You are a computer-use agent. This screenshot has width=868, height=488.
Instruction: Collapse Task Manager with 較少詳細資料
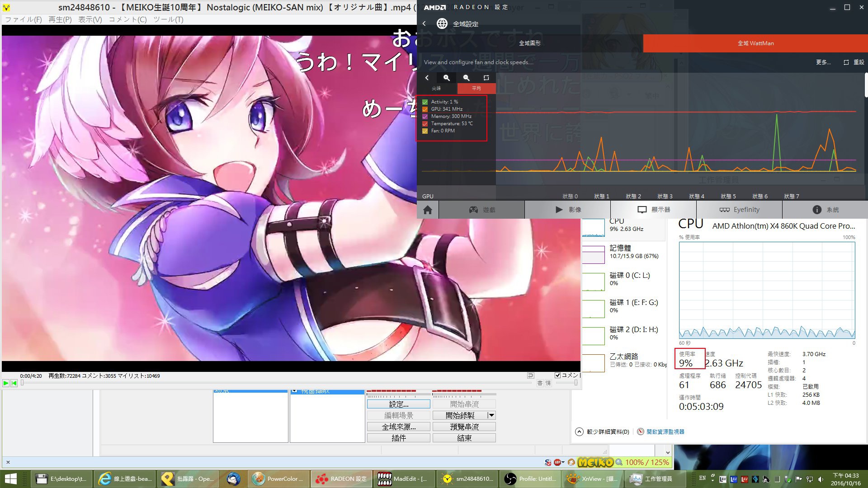[x=603, y=432]
